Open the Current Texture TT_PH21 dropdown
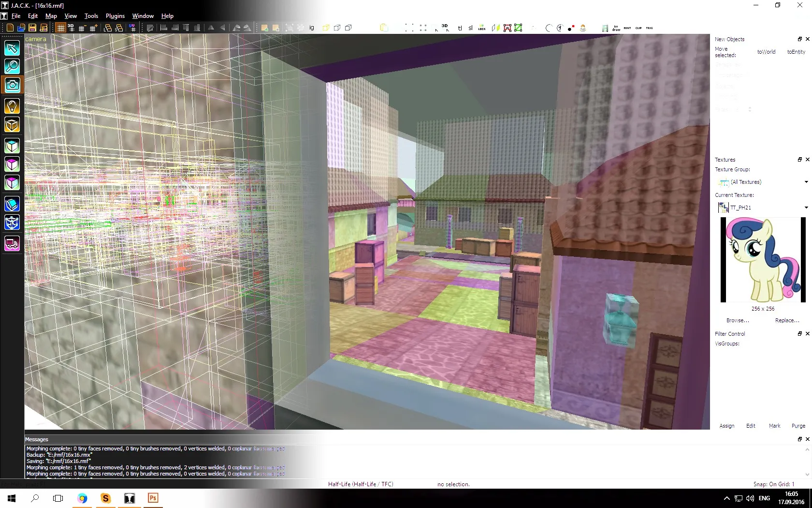Screen dimensions: 812x508 pyautogui.click(x=806, y=208)
